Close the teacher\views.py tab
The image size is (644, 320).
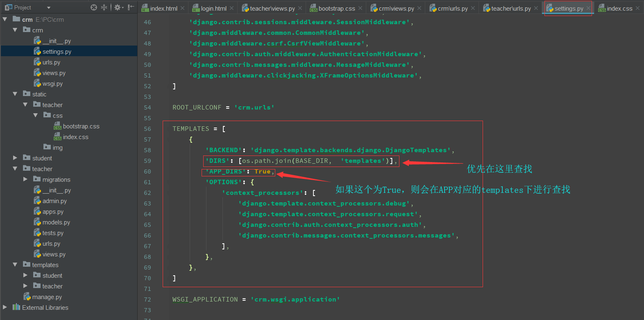click(300, 8)
